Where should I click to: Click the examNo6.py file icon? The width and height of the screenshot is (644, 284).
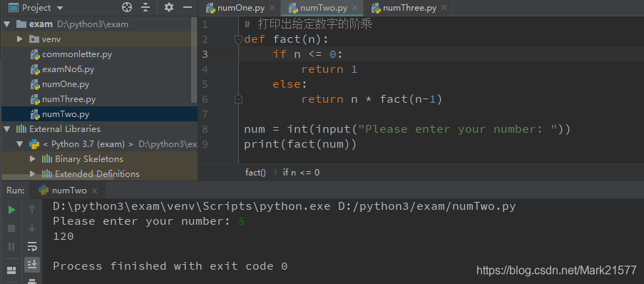(35, 69)
